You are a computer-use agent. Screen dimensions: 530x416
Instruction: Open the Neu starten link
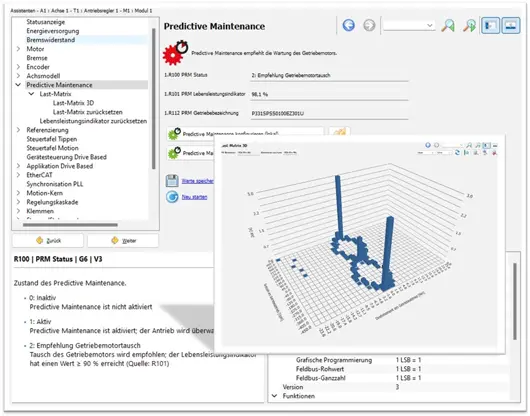(194, 197)
